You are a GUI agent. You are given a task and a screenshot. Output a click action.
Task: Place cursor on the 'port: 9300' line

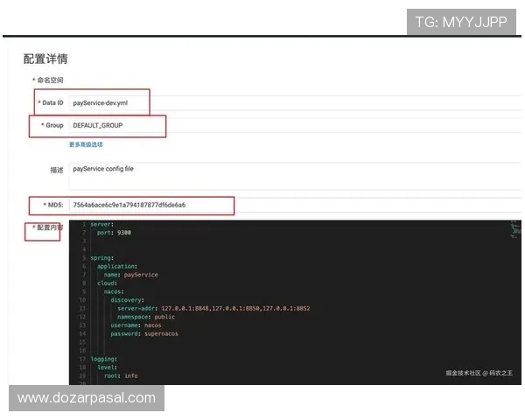click(114, 233)
